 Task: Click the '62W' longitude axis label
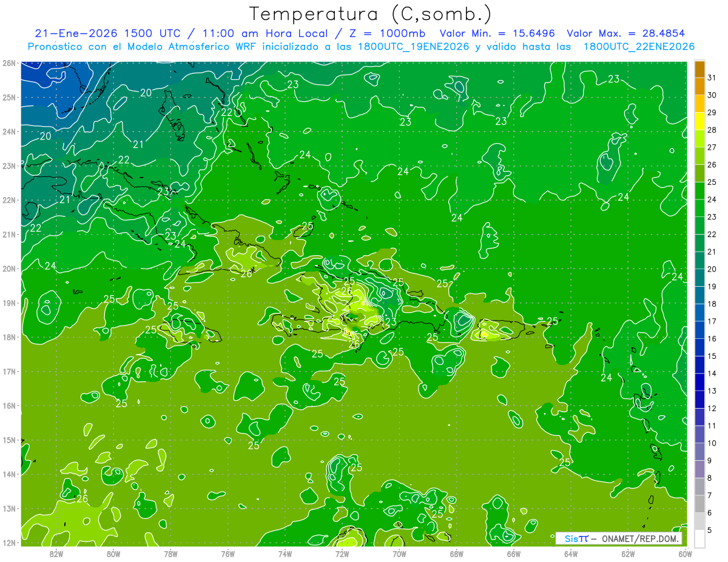coord(627,553)
